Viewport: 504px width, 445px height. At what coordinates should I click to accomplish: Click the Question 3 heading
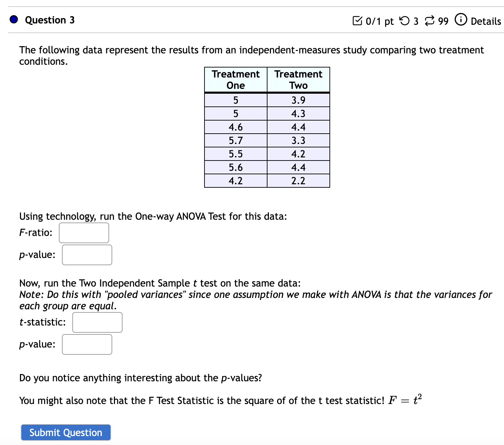coord(50,20)
